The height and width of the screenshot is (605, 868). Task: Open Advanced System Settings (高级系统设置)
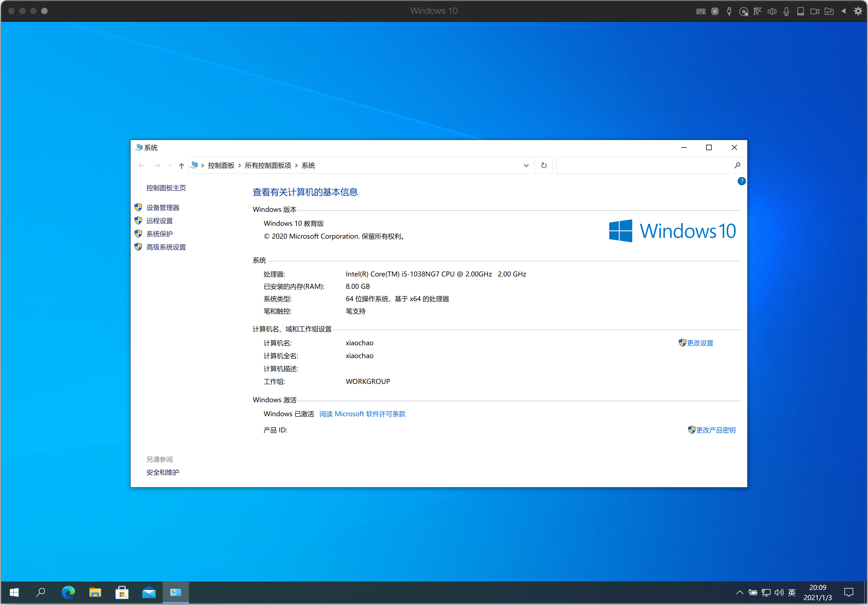click(x=166, y=247)
